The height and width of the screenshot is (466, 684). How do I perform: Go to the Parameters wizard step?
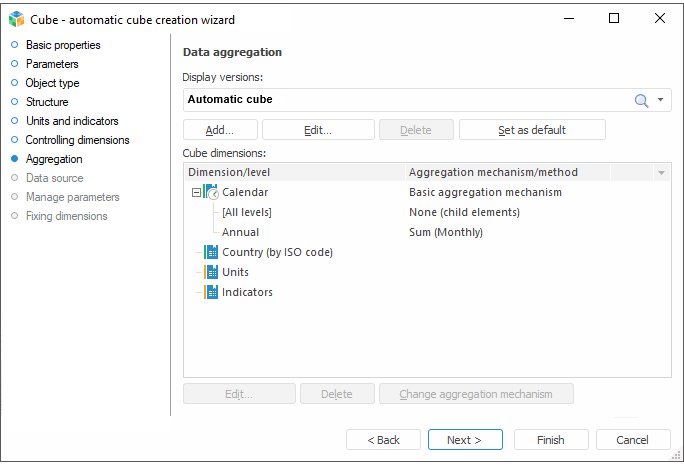click(51, 64)
